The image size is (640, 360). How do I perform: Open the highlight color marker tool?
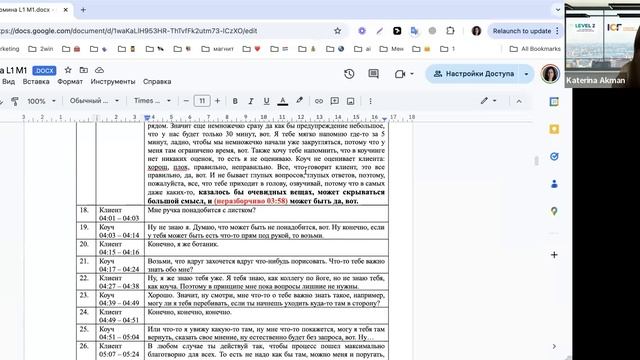[x=300, y=101]
